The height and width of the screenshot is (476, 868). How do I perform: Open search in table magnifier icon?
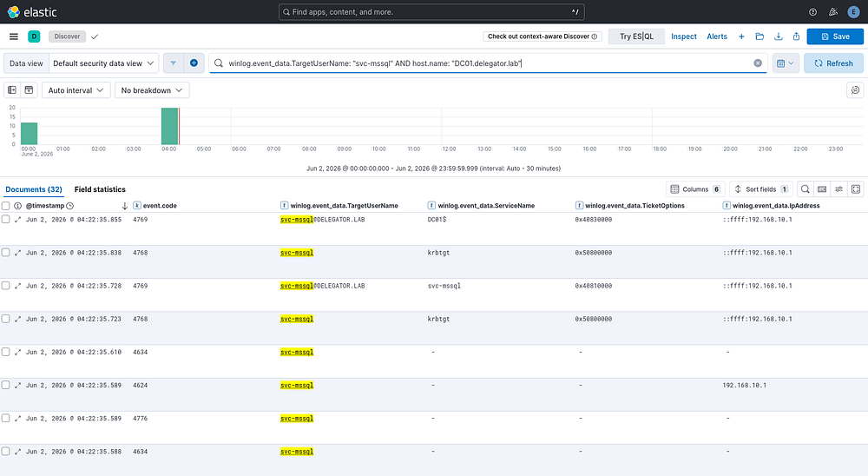(x=806, y=189)
